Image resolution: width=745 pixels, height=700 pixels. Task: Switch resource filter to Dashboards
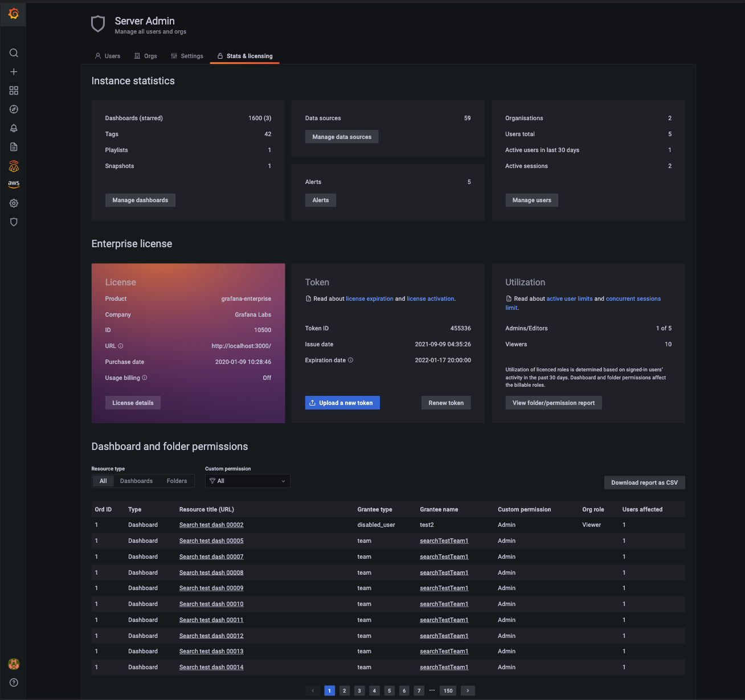[136, 481]
